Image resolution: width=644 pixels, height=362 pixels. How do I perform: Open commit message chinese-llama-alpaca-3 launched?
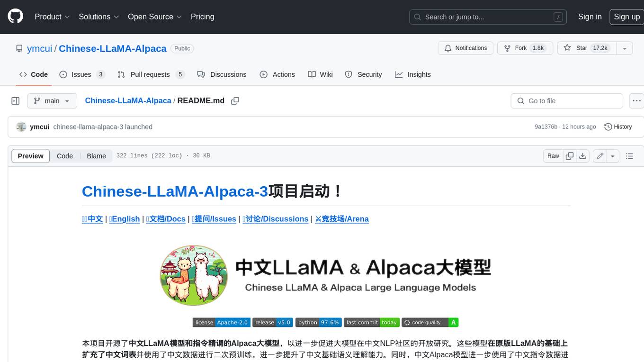click(103, 127)
